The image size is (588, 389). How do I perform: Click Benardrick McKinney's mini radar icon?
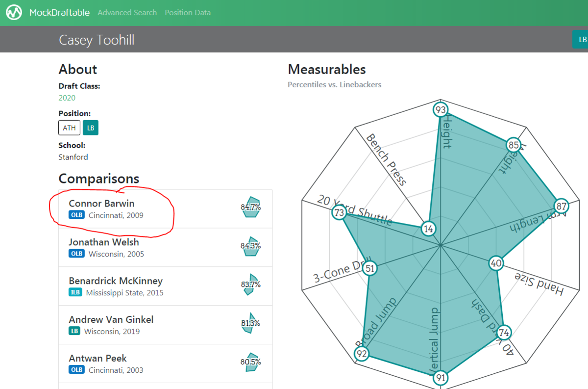coord(250,285)
